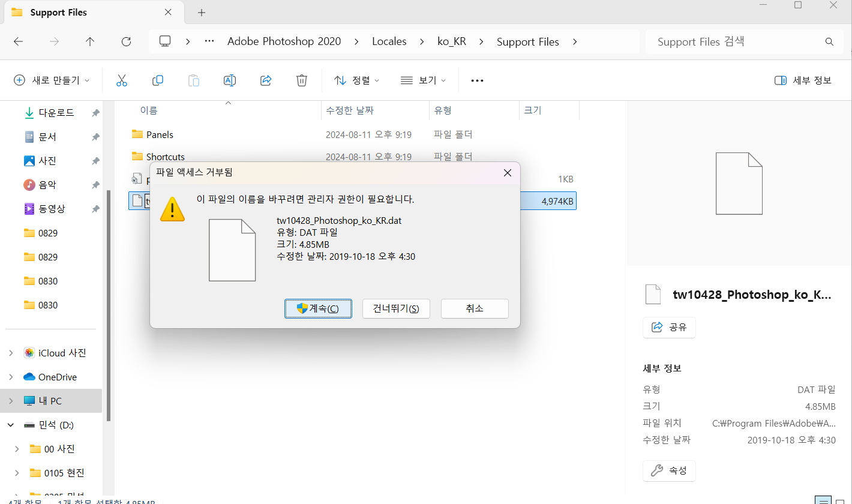Unpin 동영상 with its pin icon
This screenshot has height=504, width=852.
pyautogui.click(x=95, y=209)
